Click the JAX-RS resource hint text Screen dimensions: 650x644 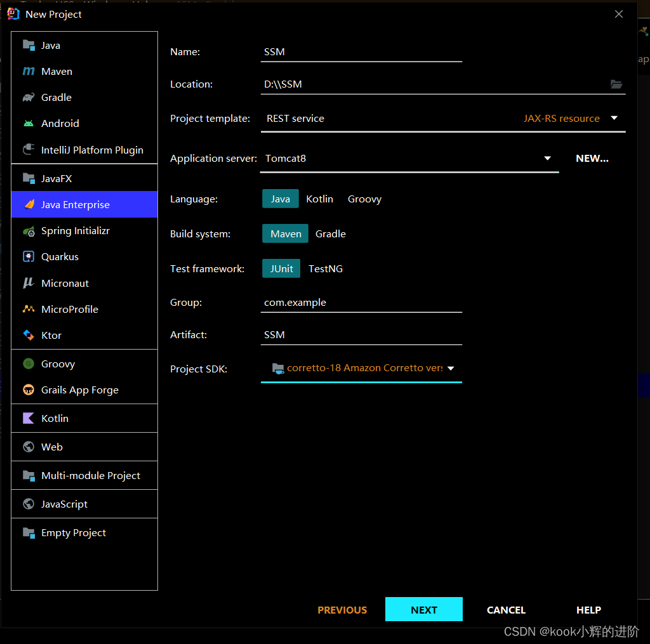tap(561, 119)
